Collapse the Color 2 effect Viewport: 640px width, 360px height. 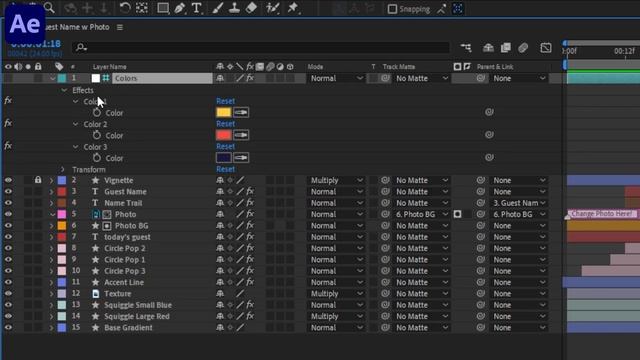[x=76, y=124]
